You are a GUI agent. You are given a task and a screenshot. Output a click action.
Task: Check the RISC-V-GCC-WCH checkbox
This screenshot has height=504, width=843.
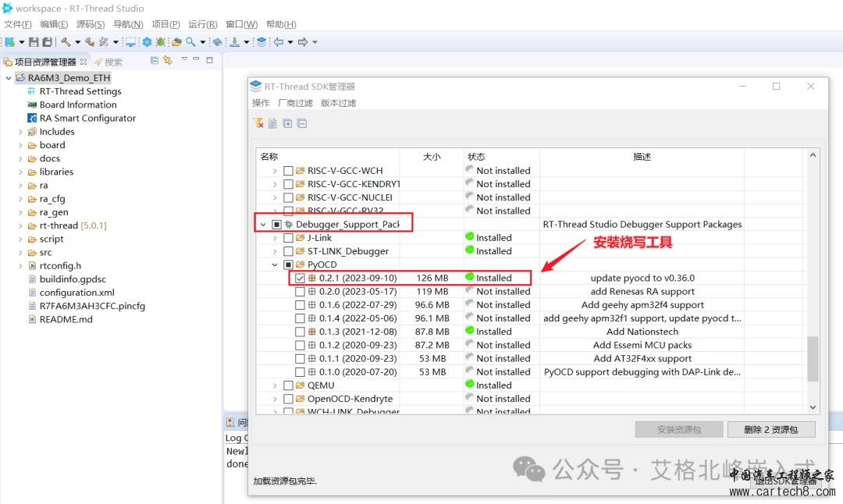[288, 171]
